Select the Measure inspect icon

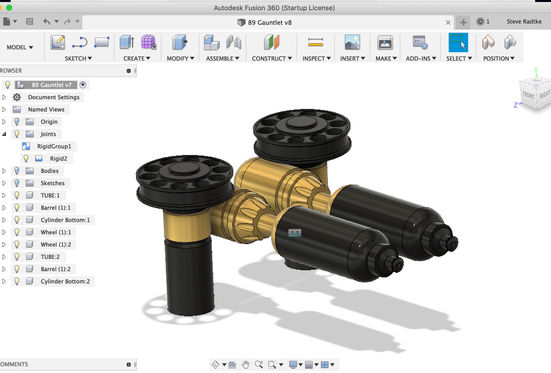point(315,43)
